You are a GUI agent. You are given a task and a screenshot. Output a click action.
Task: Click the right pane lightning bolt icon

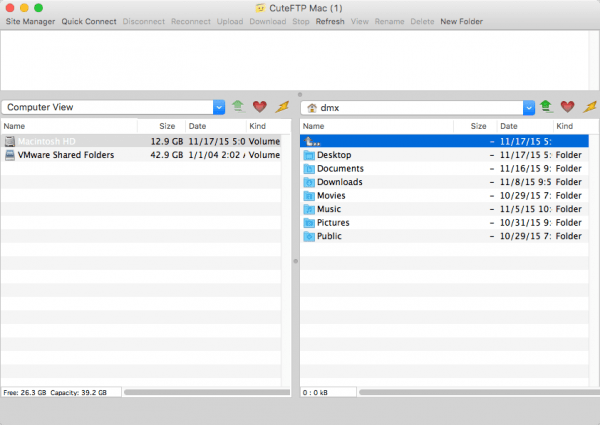coord(590,107)
